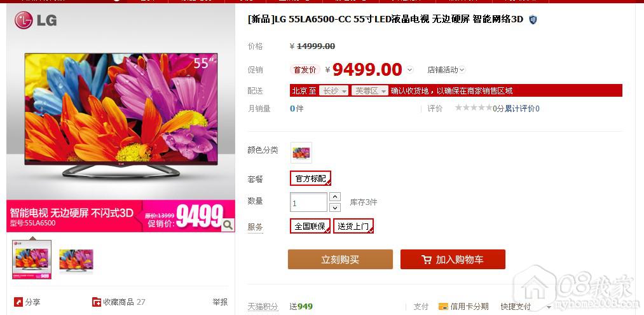The image size is (644, 315).
Task: Select the second product thumbnail image
Action: 76,260
